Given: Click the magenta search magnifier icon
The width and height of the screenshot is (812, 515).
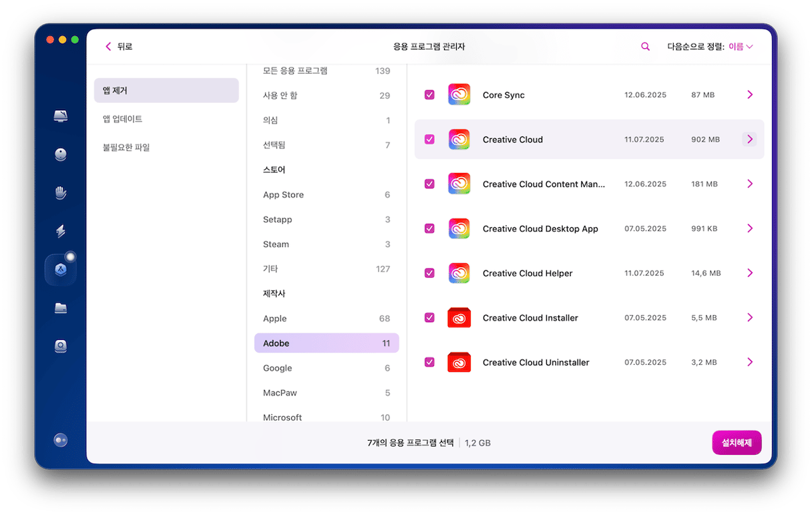Looking at the screenshot, I should click(x=645, y=47).
